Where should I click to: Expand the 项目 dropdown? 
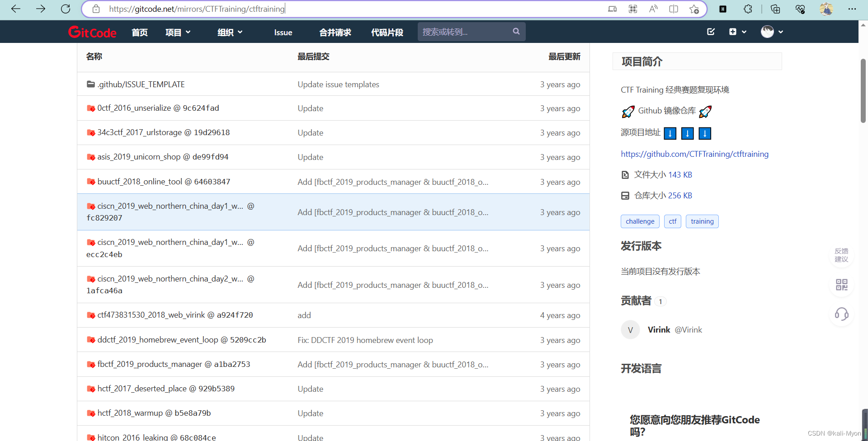pos(178,32)
